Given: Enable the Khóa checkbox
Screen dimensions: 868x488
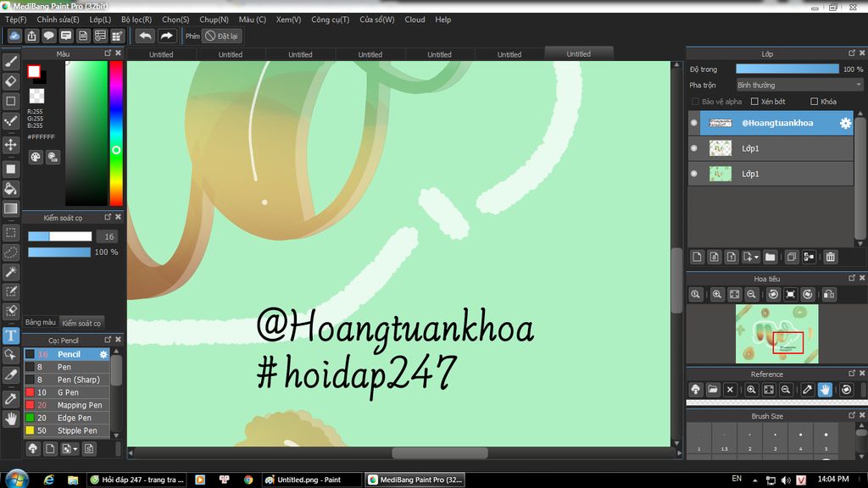Looking at the screenshot, I should 814,102.
